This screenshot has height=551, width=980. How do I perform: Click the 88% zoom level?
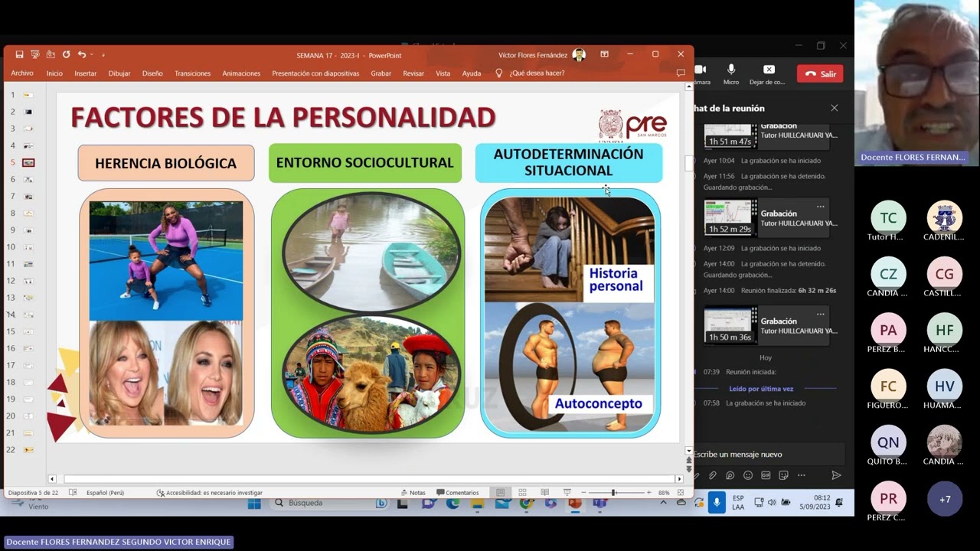(x=664, y=493)
